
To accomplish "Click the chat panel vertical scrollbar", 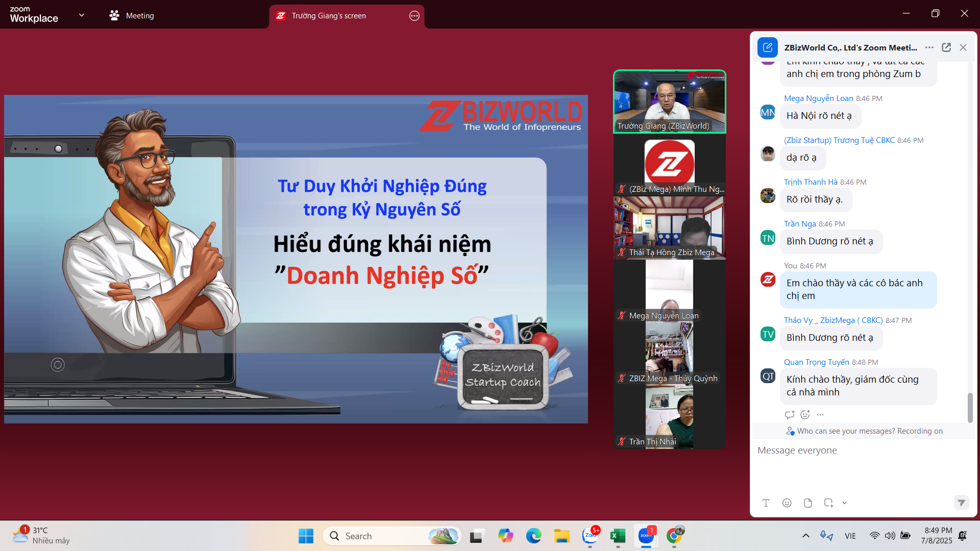I will (970, 407).
